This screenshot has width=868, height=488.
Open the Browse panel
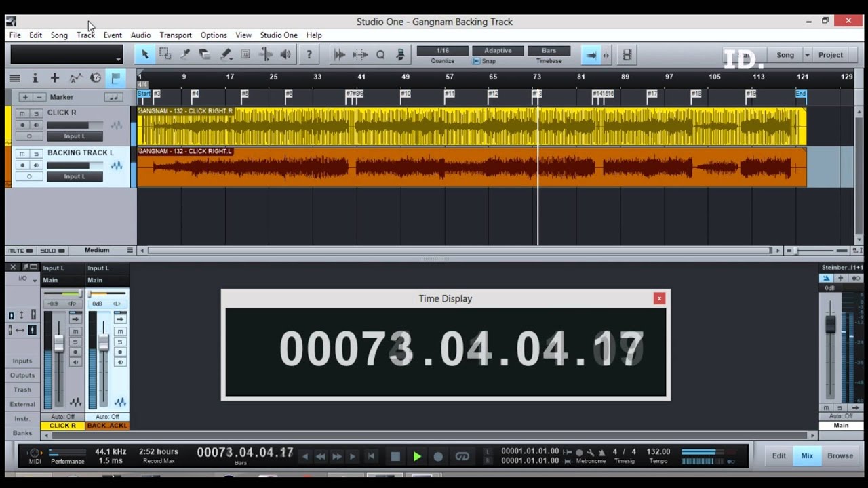(840, 455)
